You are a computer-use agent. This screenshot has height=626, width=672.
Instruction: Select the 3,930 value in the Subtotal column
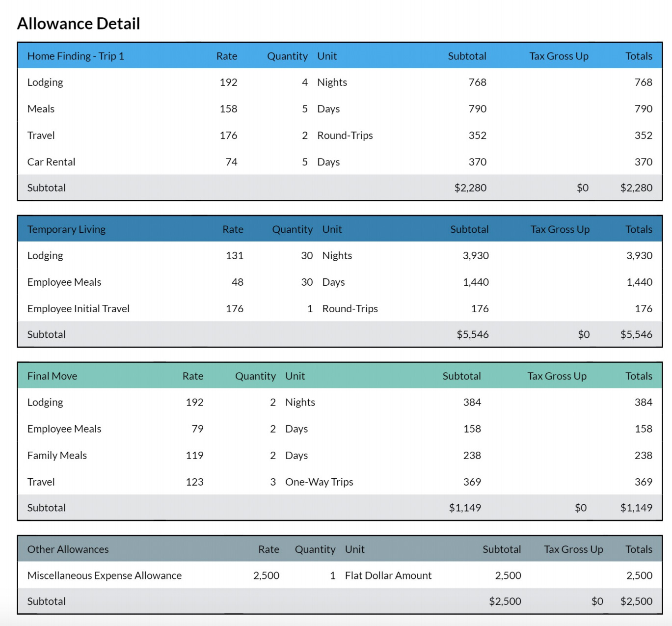coord(476,256)
